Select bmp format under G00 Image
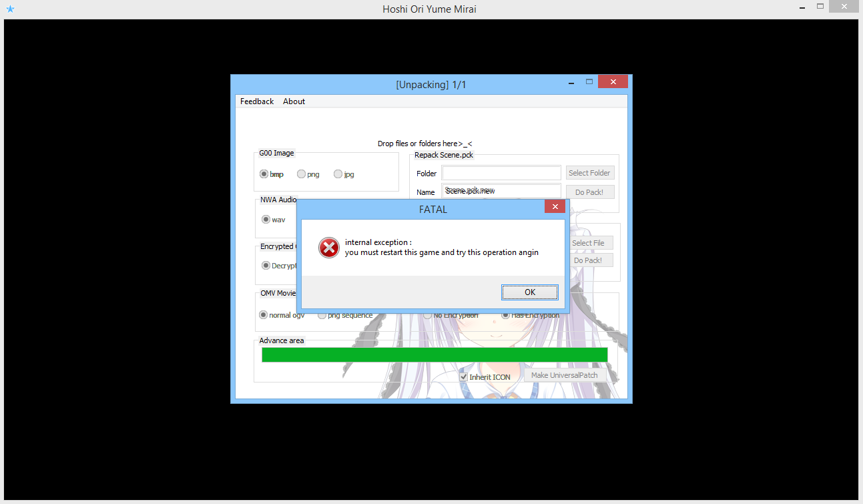This screenshot has width=863, height=504. click(264, 174)
